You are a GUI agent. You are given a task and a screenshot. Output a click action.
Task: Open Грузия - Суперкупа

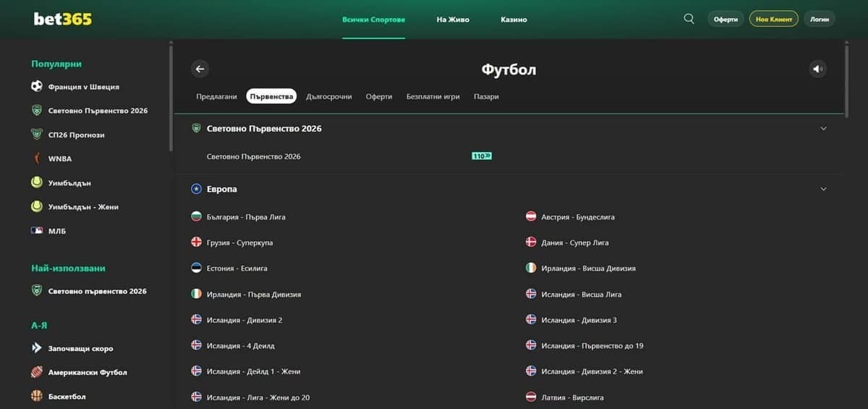pyautogui.click(x=239, y=243)
